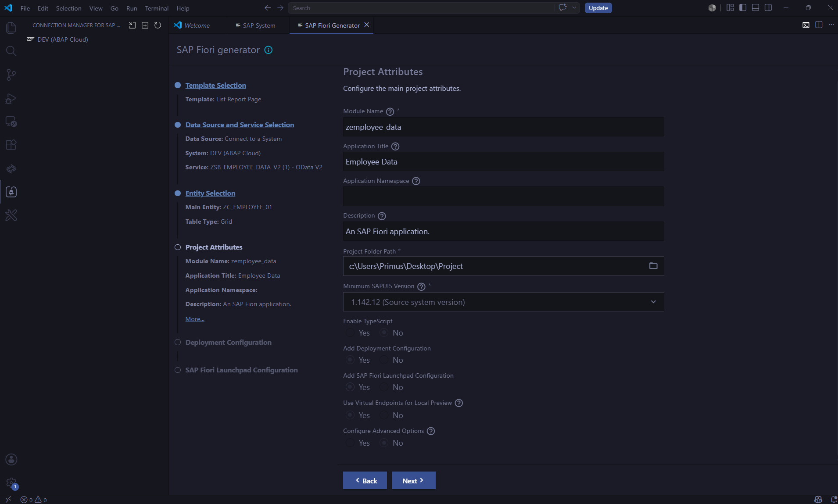The image size is (838, 504).
Task: Select DEV (ABAP Cloud) connection in sidebar
Action: pyautogui.click(x=63, y=39)
